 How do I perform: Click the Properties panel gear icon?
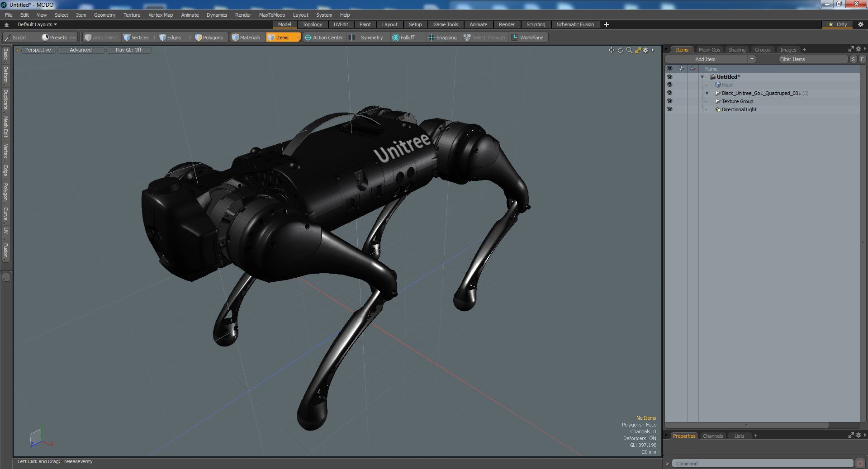(858, 435)
